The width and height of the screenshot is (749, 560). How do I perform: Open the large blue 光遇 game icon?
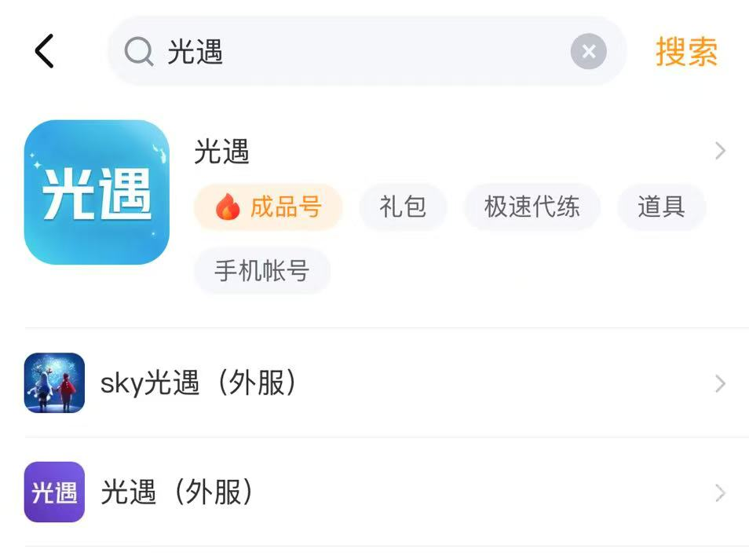97,192
